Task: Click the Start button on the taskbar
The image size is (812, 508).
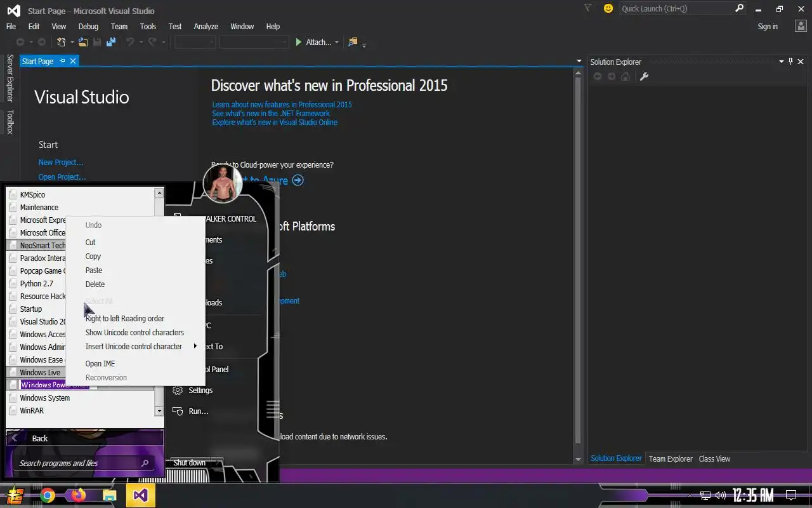Action: [16, 495]
